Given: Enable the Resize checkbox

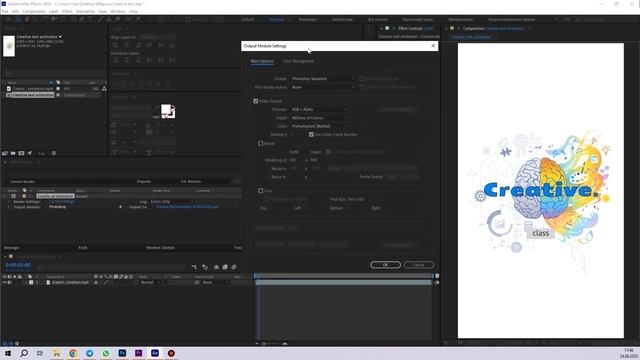Looking at the screenshot, I should (x=260, y=143).
